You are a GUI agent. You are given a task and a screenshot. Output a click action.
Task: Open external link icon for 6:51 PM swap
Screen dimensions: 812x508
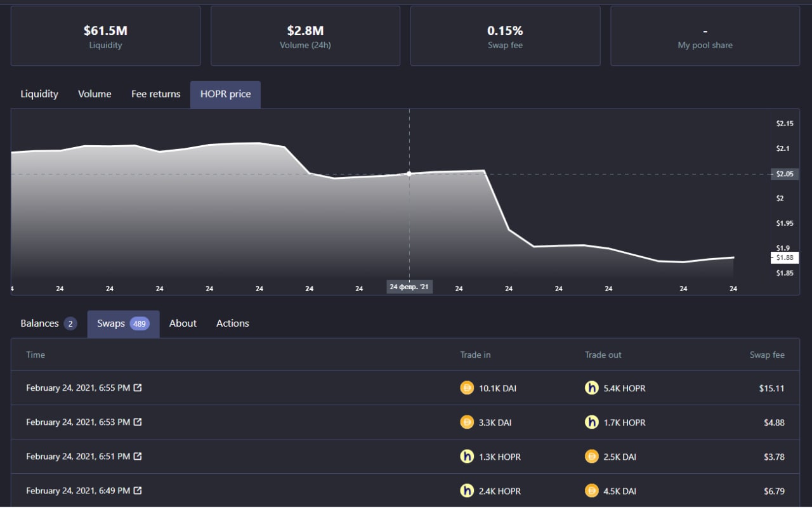138,456
